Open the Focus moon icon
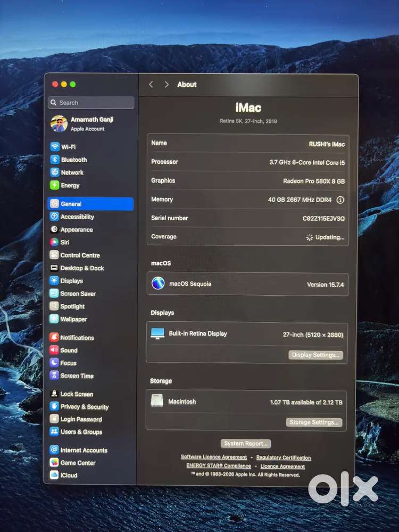The width and height of the screenshot is (399, 532). click(x=54, y=363)
